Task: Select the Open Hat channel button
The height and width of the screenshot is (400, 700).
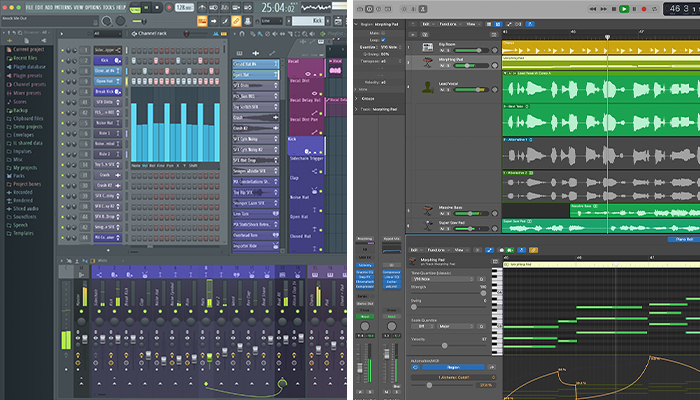Action: (x=107, y=81)
